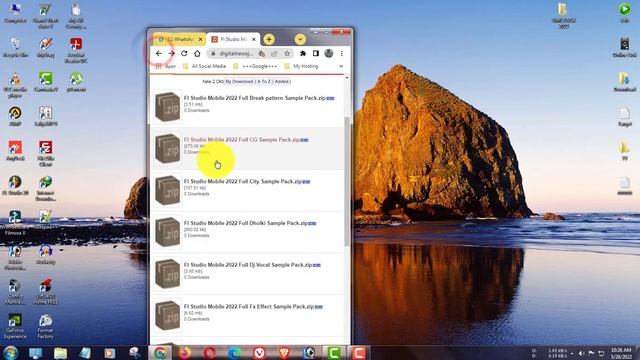Viewport: 640px width, 360px height.
Task: Open the GeForce Experience desktop shortcut
Action: click(x=15, y=326)
